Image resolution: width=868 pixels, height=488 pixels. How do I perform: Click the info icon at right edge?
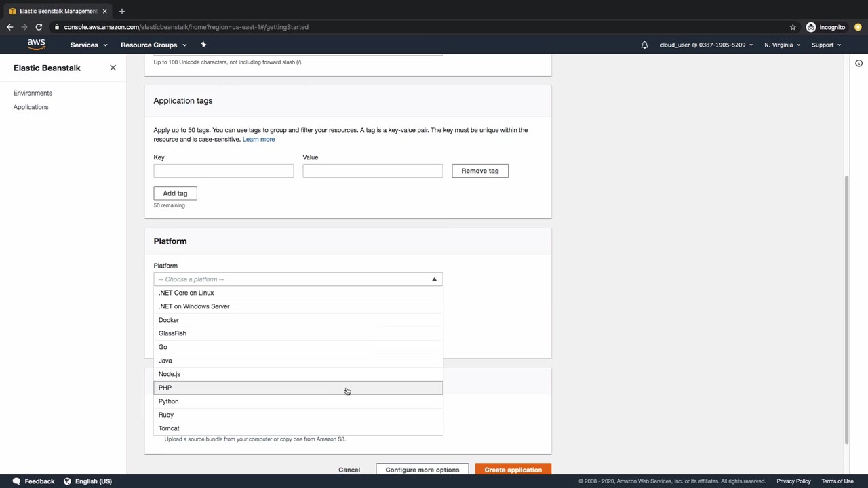859,64
